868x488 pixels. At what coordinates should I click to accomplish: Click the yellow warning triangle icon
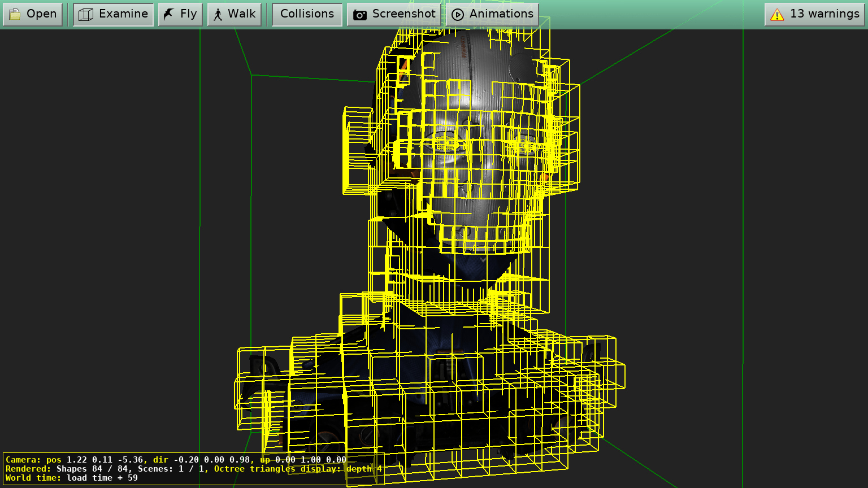click(778, 14)
